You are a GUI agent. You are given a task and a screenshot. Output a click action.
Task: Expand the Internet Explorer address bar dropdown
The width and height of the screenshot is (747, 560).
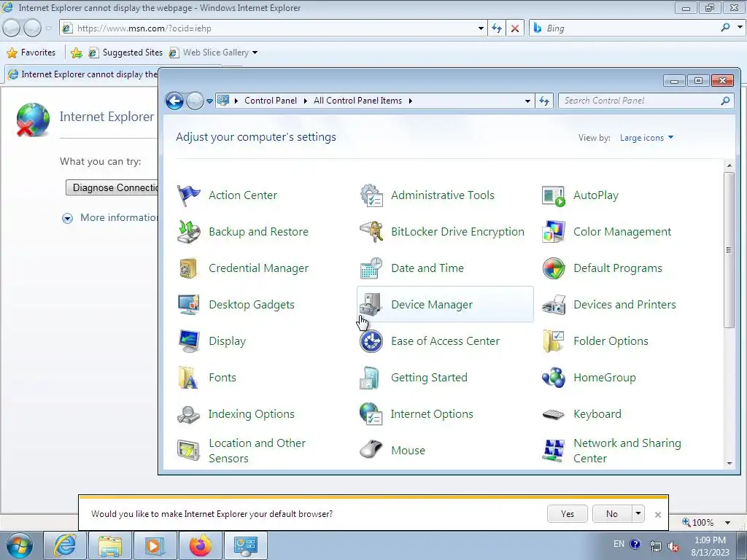tap(481, 28)
